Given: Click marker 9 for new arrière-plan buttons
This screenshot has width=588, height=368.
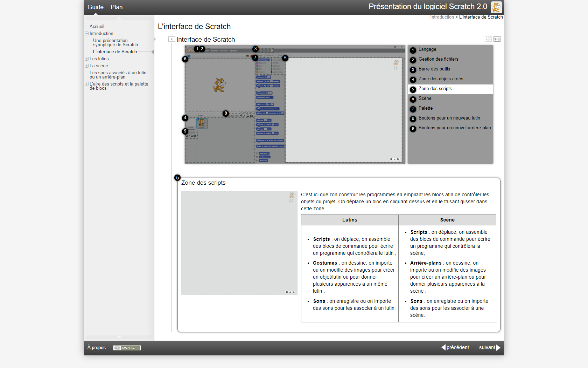Looking at the screenshot, I should pyautogui.click(x=185, y=131).
